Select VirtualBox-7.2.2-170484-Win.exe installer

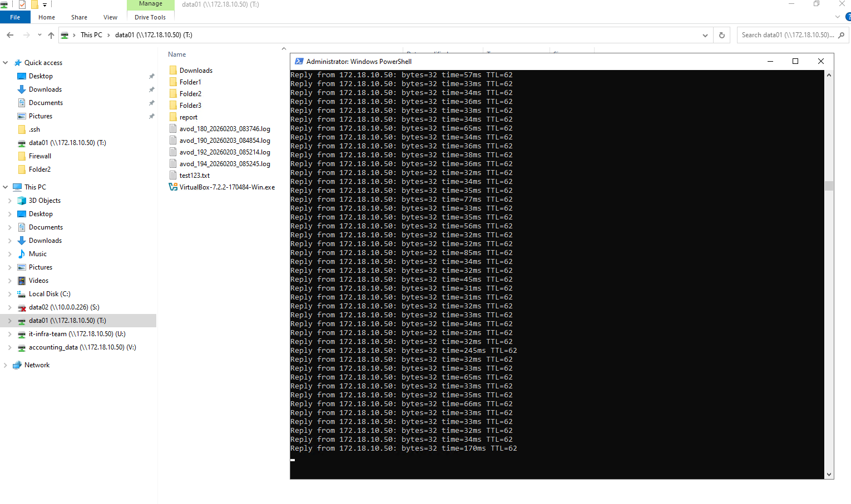[x=227, y=187]
